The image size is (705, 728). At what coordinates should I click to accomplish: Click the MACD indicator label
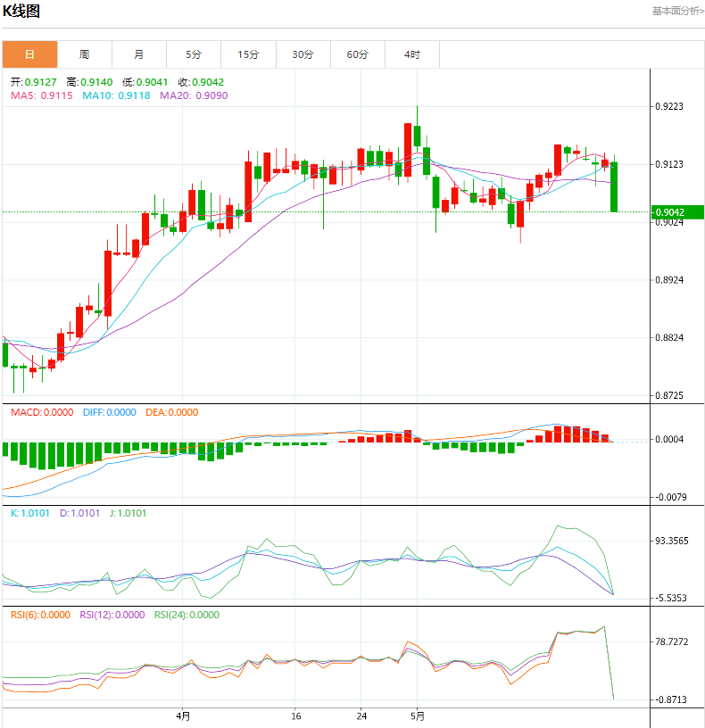click(x=42, y=412)
